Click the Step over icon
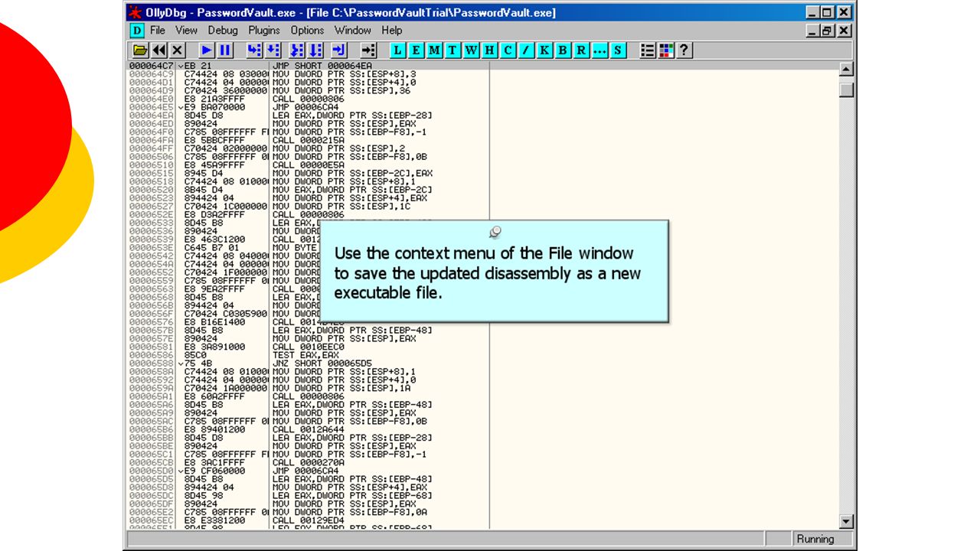This screenshot has width=980, height=551. click(x=273, y=51)
